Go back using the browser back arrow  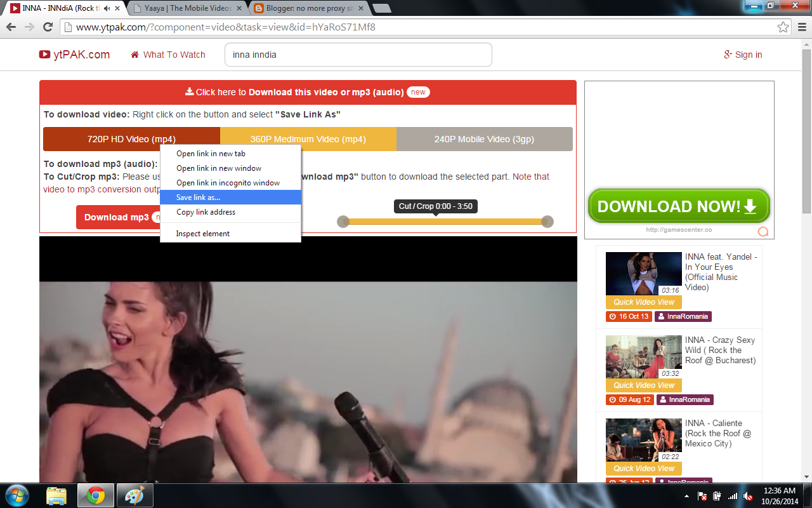point(11,27)
